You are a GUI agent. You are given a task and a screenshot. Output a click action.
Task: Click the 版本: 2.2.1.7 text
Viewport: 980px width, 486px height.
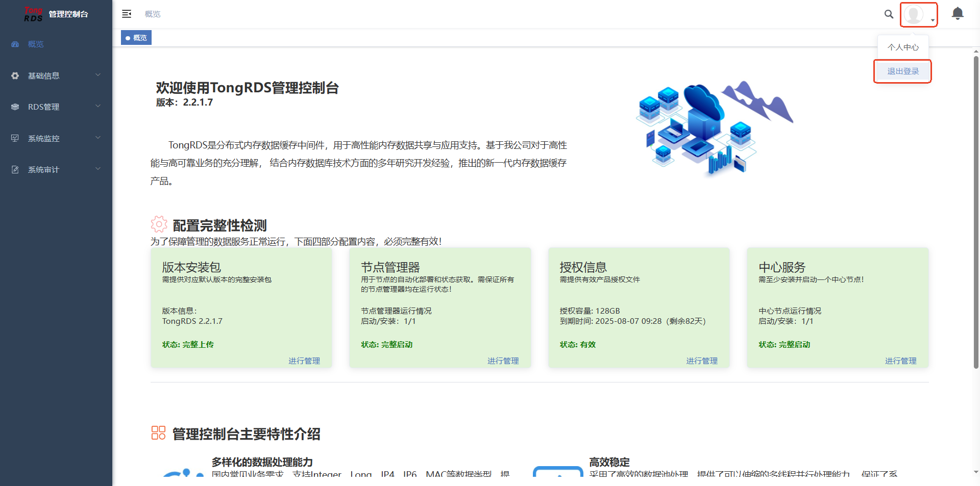point(184,103)
